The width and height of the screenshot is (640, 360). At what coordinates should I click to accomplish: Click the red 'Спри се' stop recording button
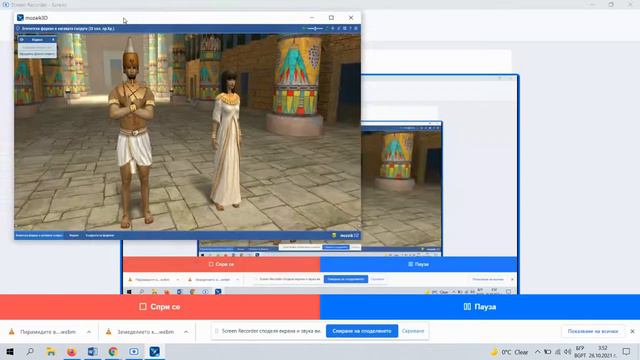160,307
